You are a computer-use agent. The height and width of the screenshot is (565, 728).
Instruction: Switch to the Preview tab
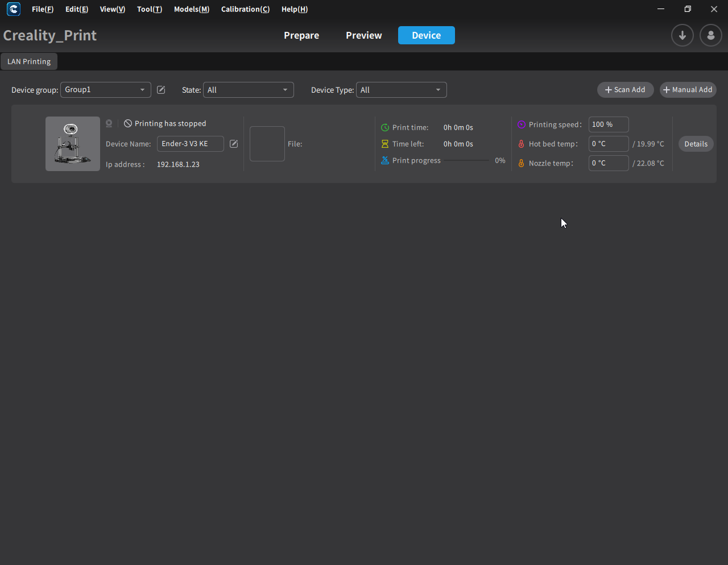click(x=364, y=35)
